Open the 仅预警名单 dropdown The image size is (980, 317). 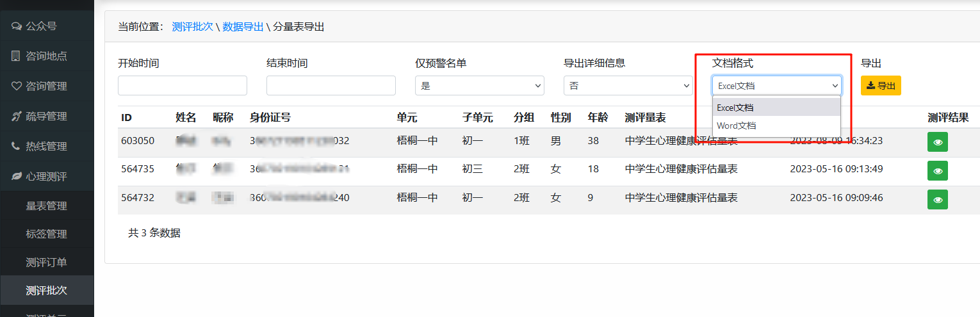click(x=480, y=86)
